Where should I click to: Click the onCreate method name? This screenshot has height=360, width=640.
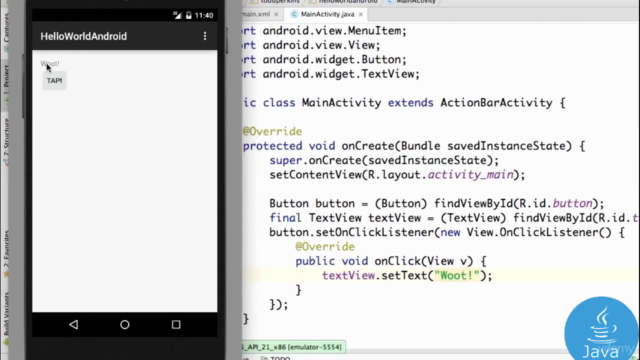tap(368, 146)
